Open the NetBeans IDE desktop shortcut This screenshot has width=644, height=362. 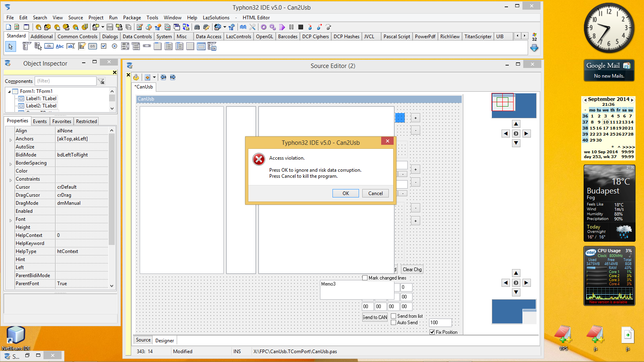coord(16,338)
